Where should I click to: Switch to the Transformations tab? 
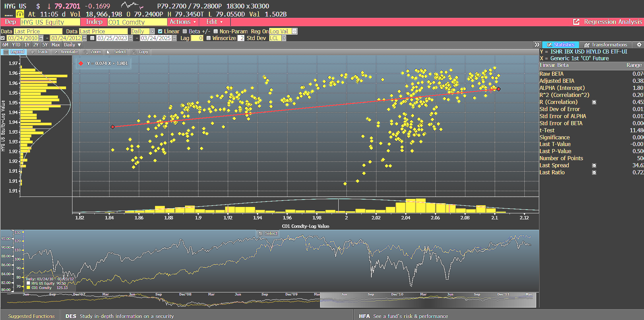pyautogui.click(x=606, y=45)
